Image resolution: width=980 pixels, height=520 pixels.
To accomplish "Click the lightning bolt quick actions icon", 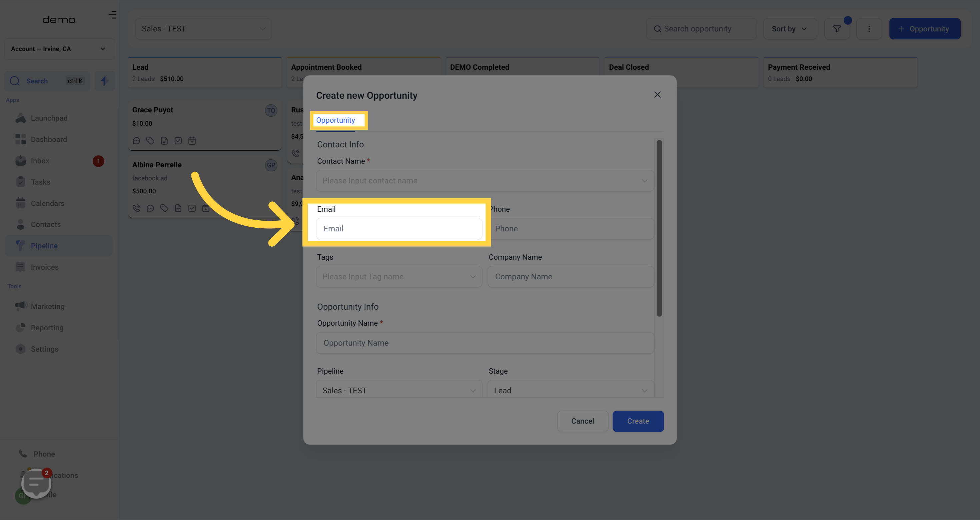I will (x=105, y=81).
